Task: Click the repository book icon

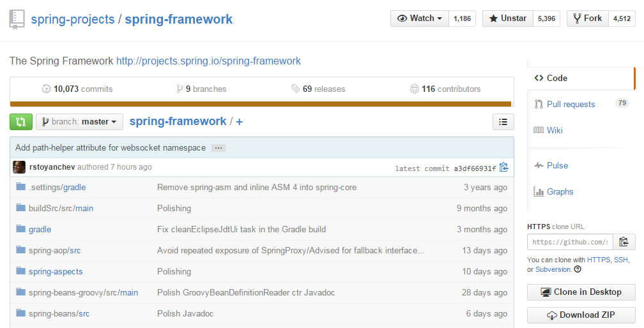Action: click(x=17, y=20)
